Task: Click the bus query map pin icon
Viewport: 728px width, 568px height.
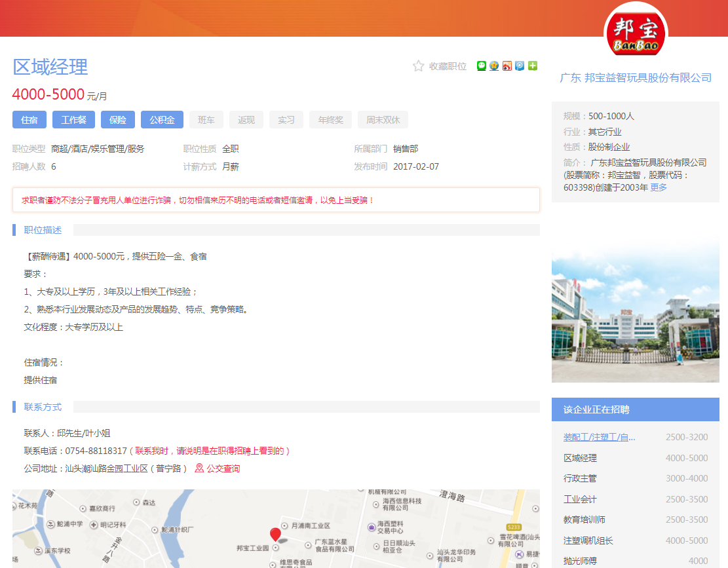Action: [199, 468]
